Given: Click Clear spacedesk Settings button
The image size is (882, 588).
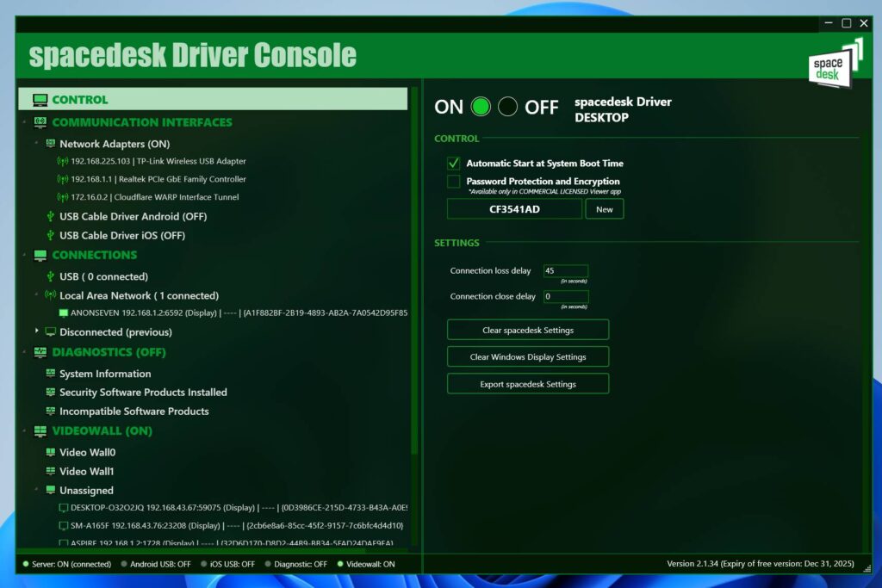Looking at the screenshot, I should (x=528, y=330).
